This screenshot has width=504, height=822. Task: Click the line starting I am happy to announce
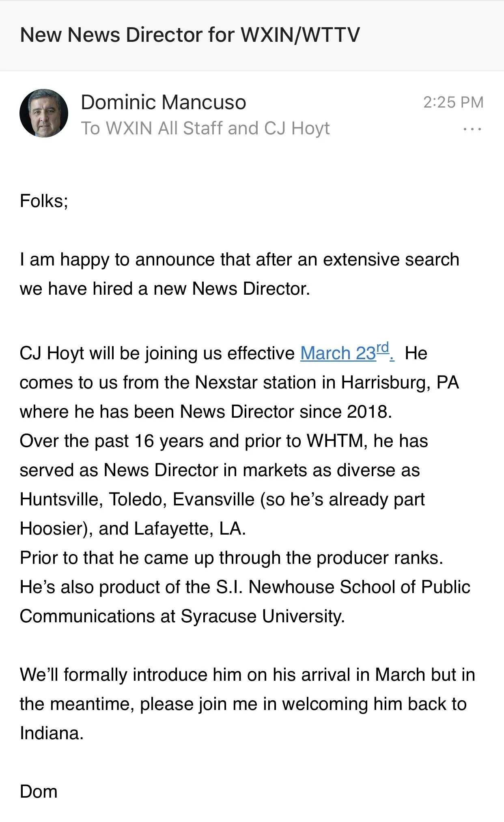click(239, 260)
